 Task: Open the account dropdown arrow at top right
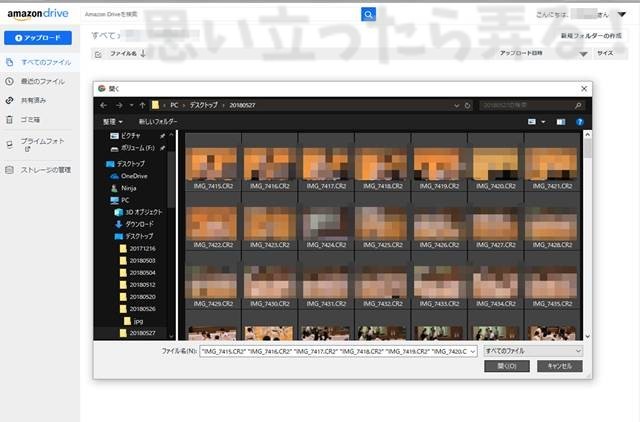pyautogui.click(x=622, y=15)
